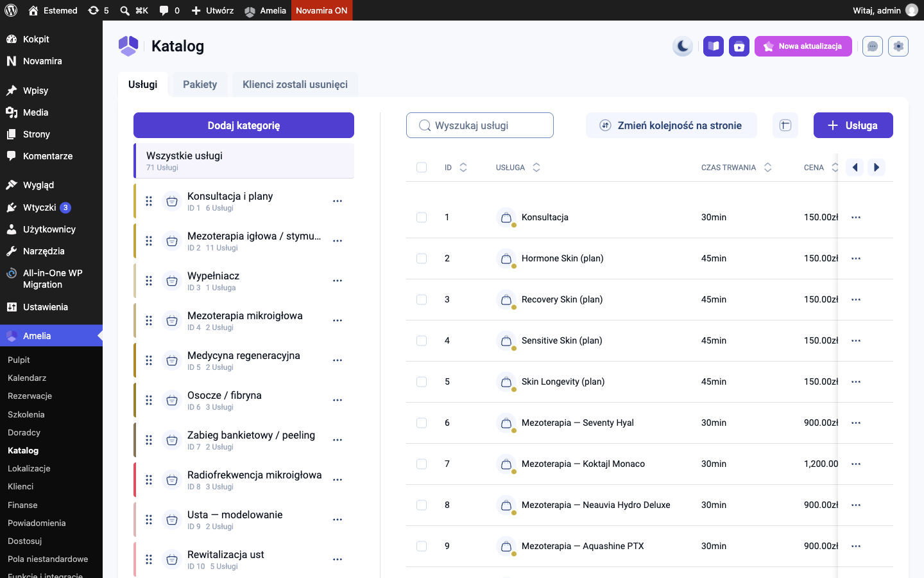Open the Klienci zostali usunięci tab
Screen dimensions: 924x578
tap(295, 84)
